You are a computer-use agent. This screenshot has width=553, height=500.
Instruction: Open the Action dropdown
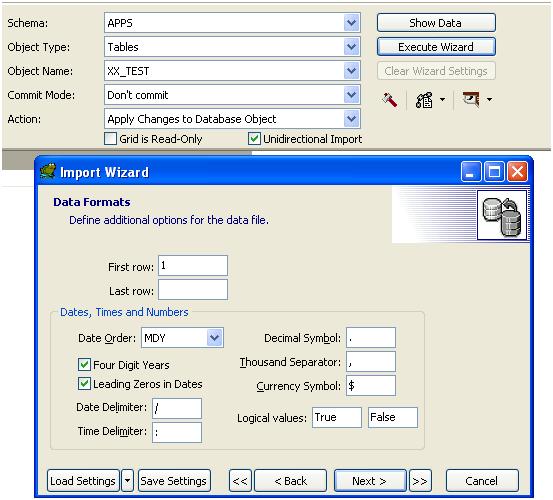pyautogui.click(x=351, y=119)
